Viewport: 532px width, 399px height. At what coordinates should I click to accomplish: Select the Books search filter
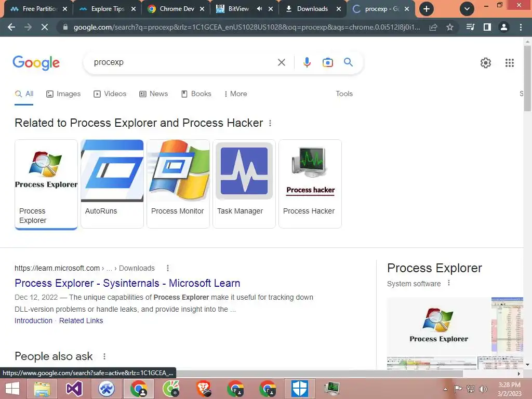point(196,94)
